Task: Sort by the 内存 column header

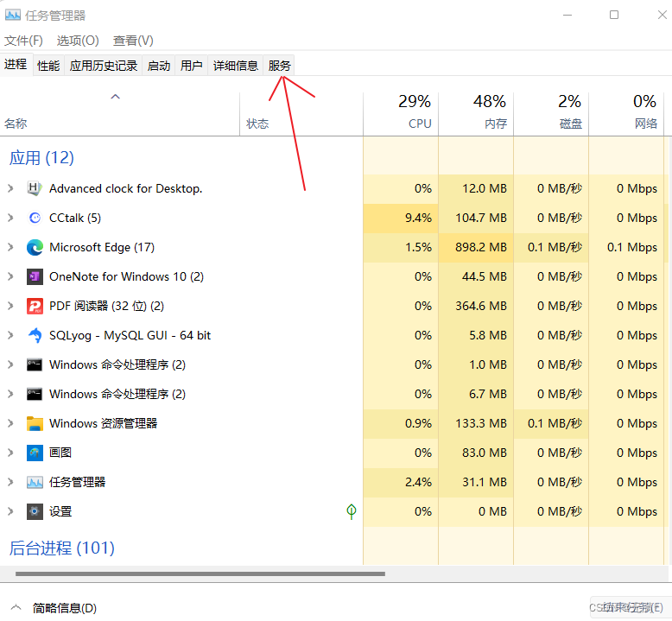Action: (x=476, y=114)
